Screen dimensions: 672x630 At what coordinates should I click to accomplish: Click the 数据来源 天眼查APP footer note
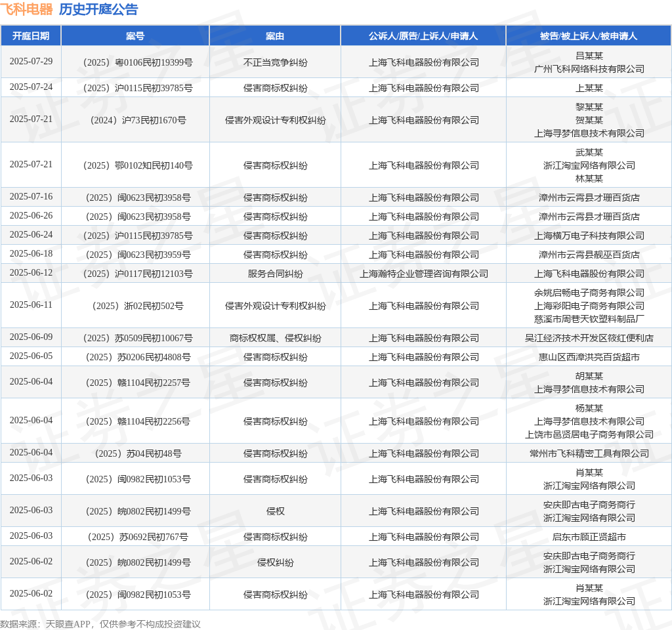pos(100,623)
